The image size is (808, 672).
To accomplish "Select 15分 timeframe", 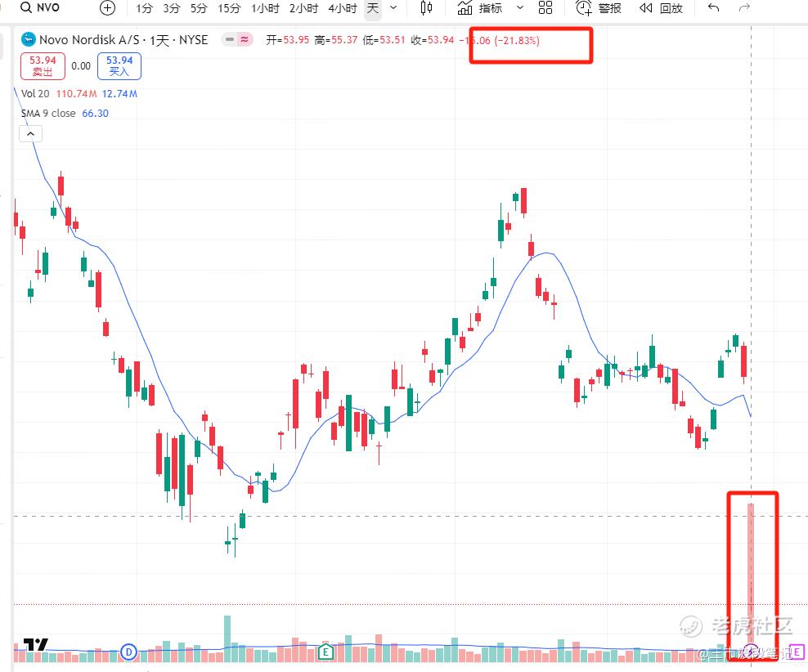I will click(x=229, y=8).
